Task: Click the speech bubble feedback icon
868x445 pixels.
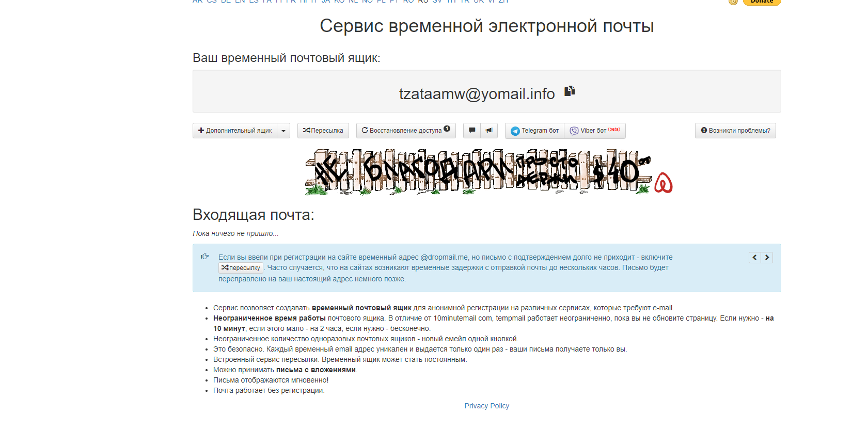Action: [472, 131]
